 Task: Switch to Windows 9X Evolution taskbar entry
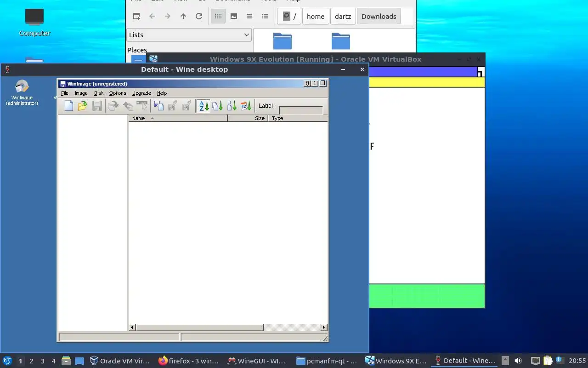396,361
